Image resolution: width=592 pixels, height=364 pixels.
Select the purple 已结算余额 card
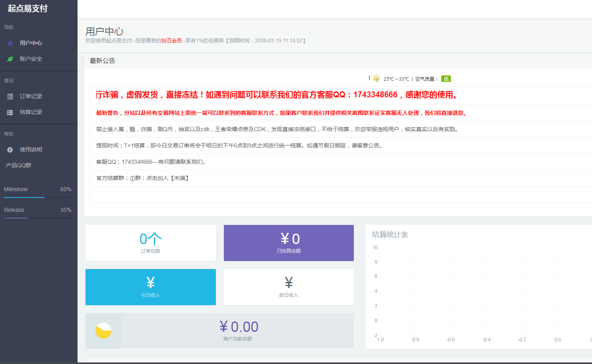288,243
